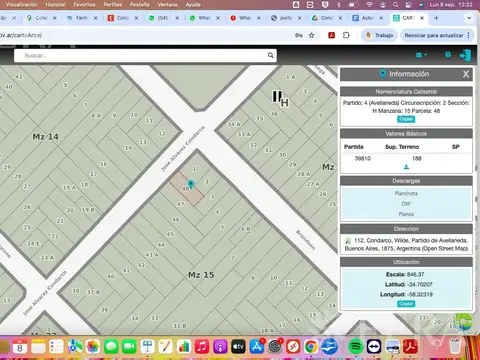
Task: Open App Store from the Dock
Action: (256, 347)
